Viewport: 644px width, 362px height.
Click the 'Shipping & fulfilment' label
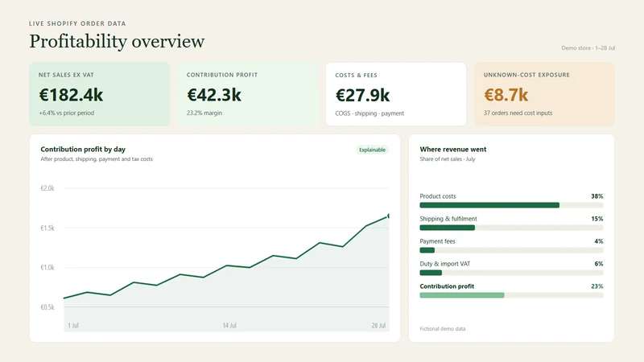(x=448, y=219)
